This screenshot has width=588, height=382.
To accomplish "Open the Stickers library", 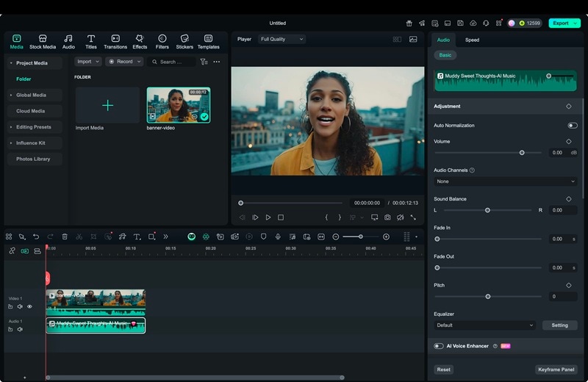I will point(184,41).
